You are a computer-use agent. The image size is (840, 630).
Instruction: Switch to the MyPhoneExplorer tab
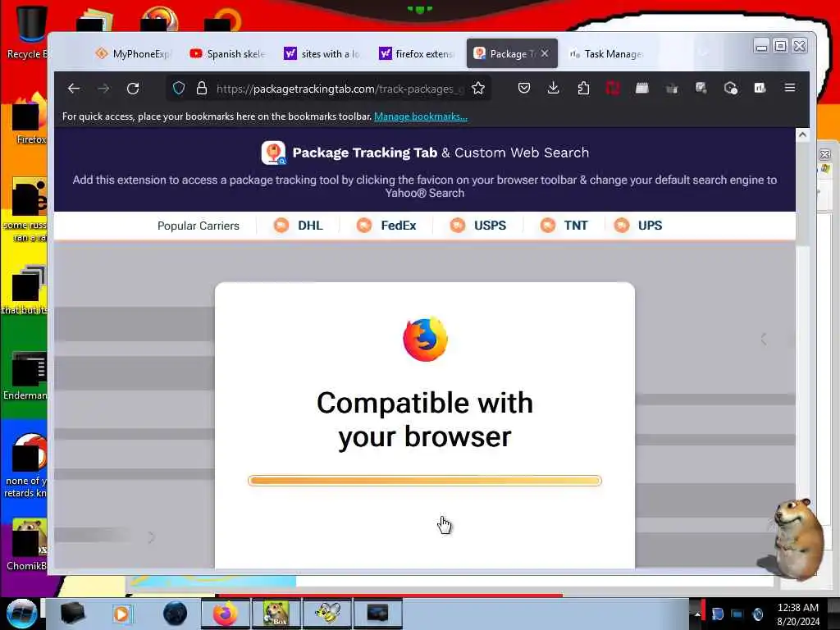[x=134, y=53]
